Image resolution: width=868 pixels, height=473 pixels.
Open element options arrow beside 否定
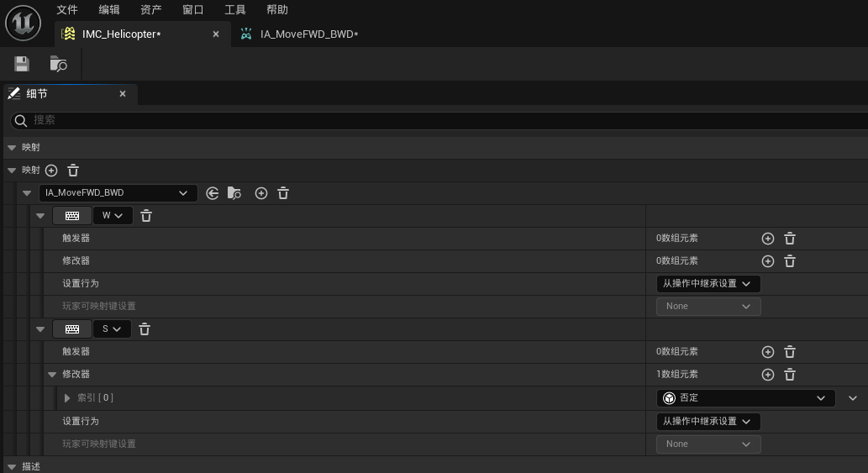(853, 397)
